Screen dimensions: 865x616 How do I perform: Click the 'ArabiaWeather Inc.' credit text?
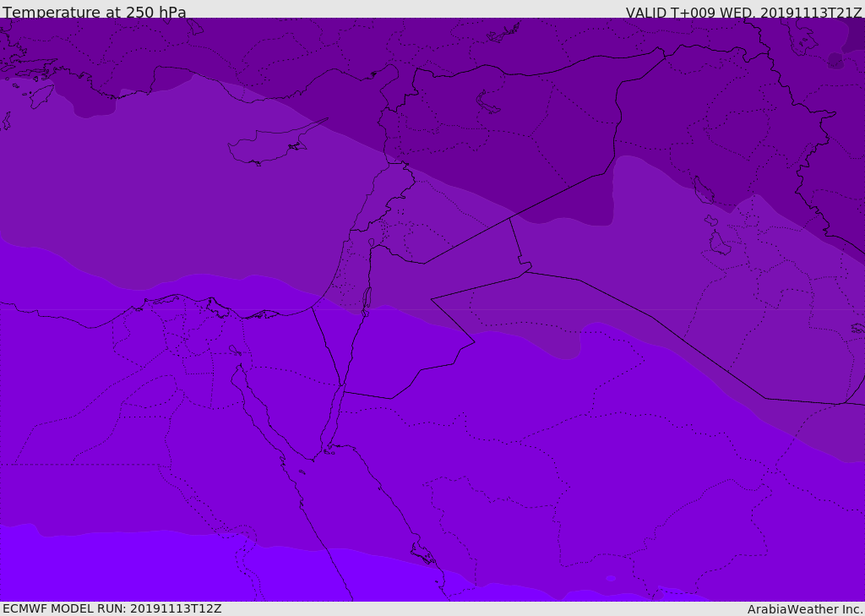click(804, 609)
